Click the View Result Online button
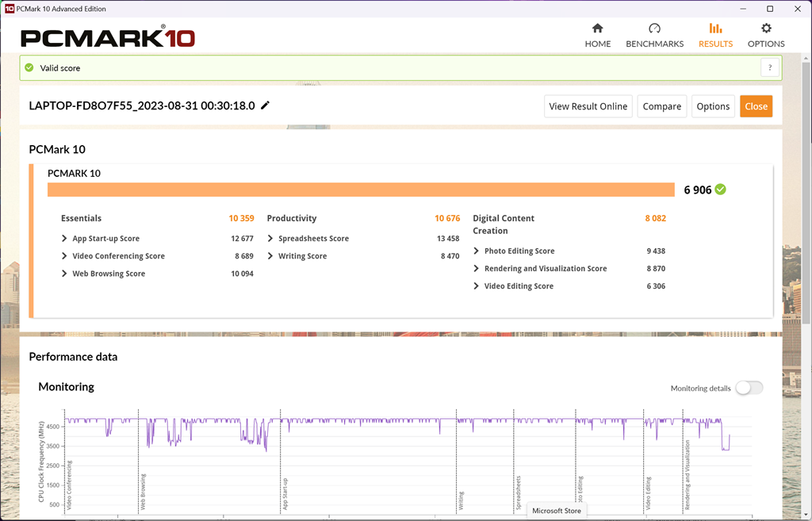This screenshot has height=521, width=812. click(588, 106)
